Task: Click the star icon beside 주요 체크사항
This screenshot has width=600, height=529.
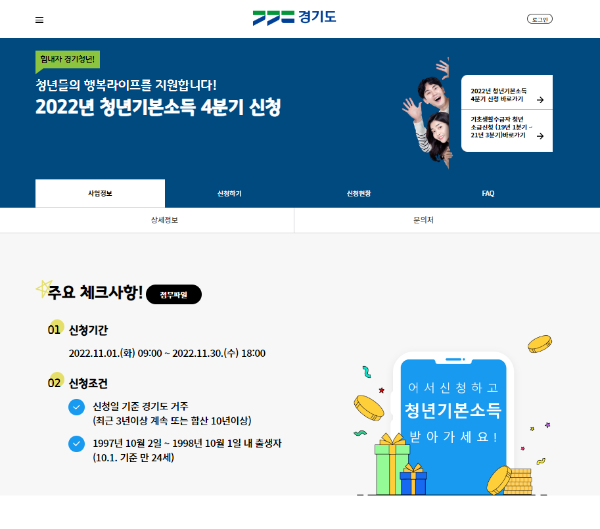Action: pos(43,288)
